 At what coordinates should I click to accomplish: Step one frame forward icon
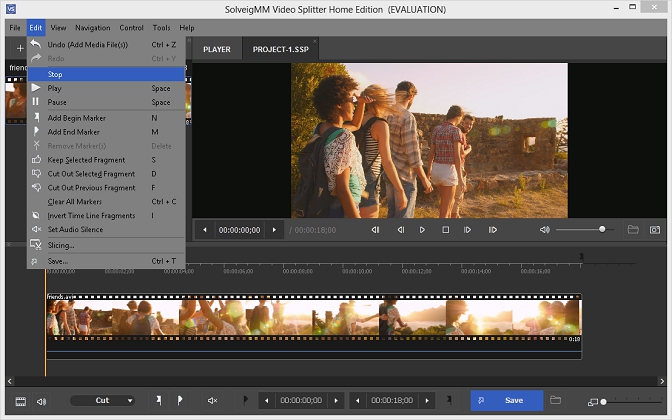[x=467, y=230]
